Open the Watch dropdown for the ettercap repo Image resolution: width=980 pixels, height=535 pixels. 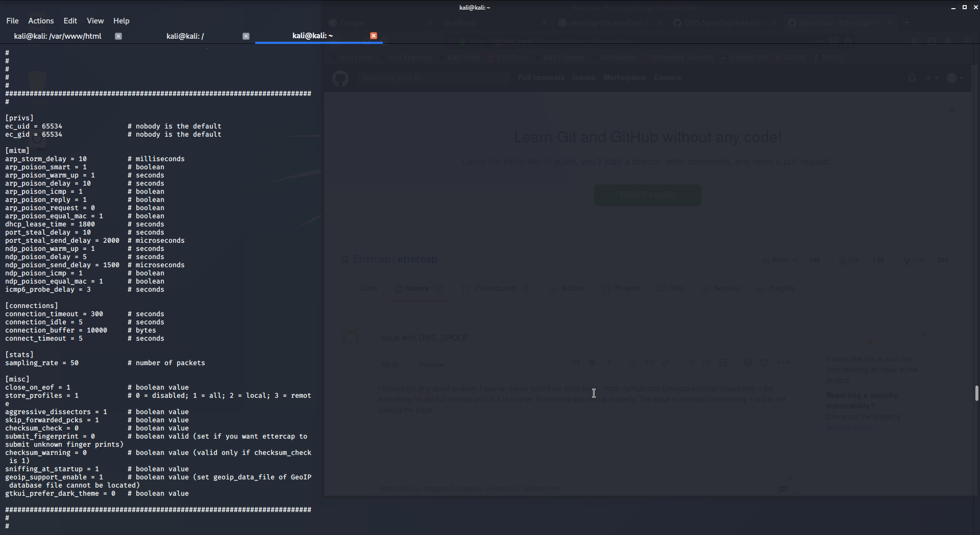pos(780,260)
